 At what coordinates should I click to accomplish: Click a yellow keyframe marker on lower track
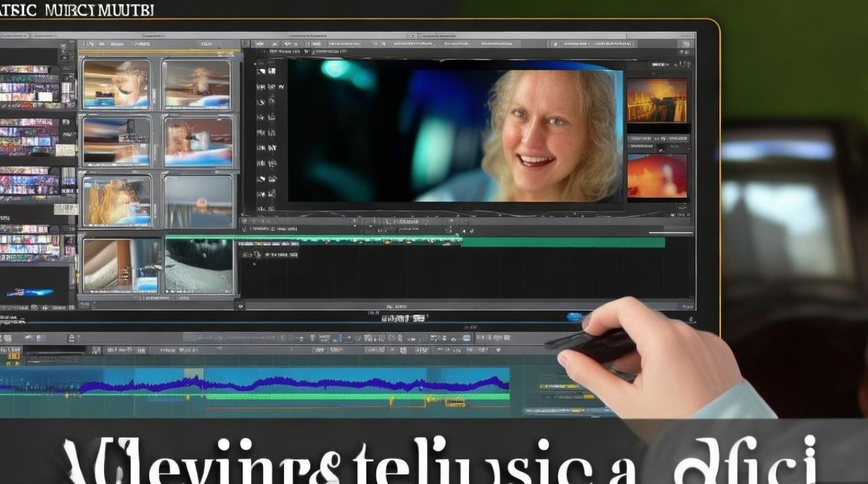point(391,403)
